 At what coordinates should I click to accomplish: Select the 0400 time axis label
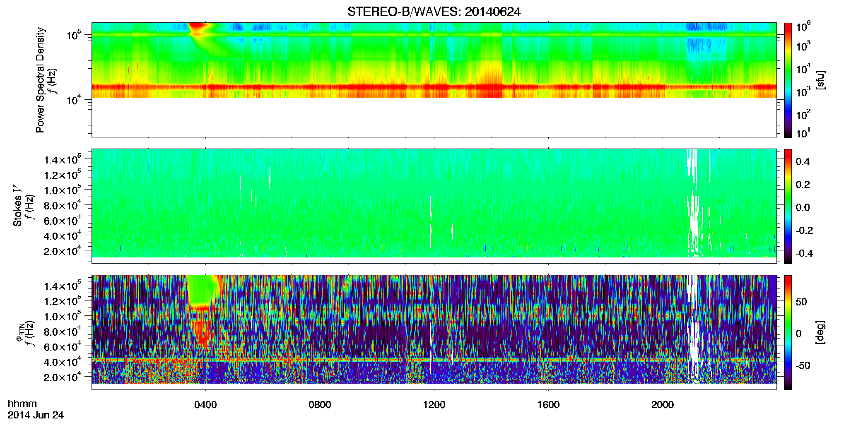[x=205, y=405]
